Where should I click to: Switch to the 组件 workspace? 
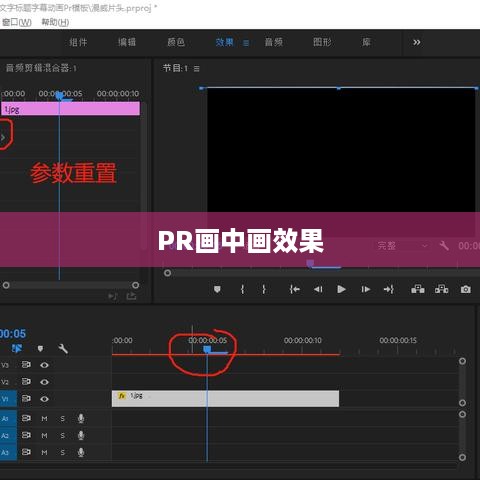tap(78, 42)
